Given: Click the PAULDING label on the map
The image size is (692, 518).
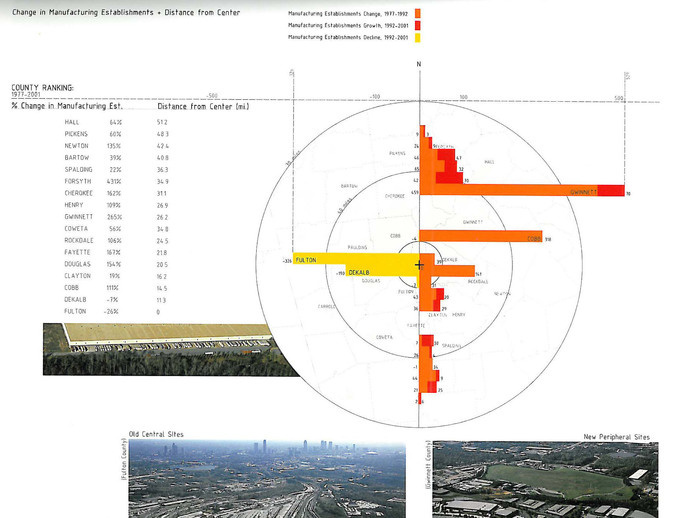Looking at the screenshot, I should click(357, 248).
